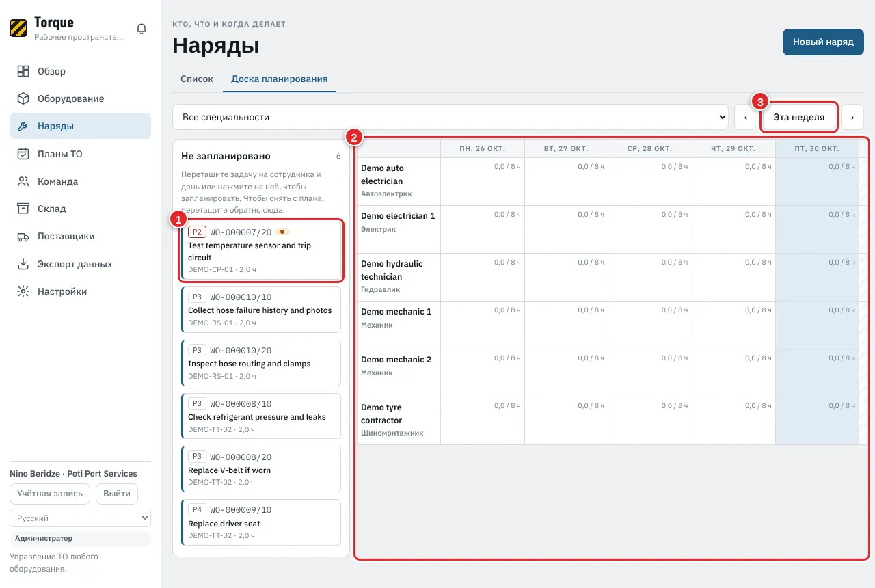Open Все специальности trade filter dropdown

pos(451,117)
